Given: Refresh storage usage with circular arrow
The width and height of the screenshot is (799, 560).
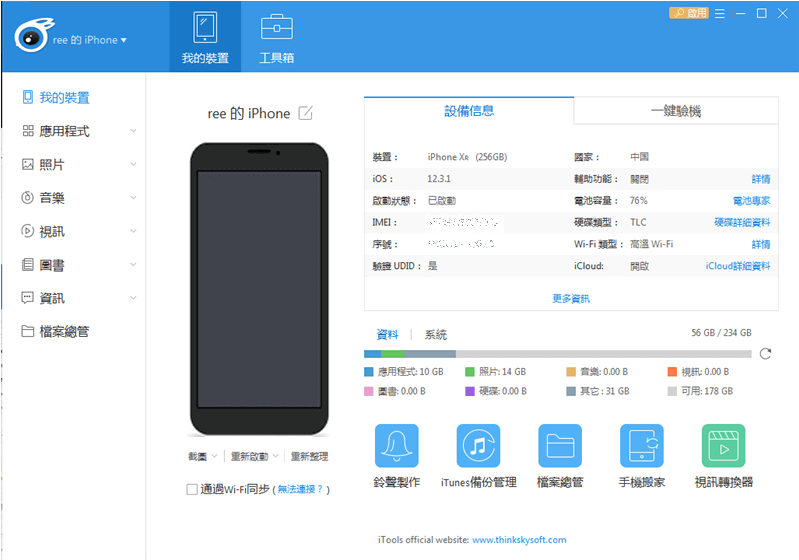Looking at the screenshot, I should coord(765,354).
